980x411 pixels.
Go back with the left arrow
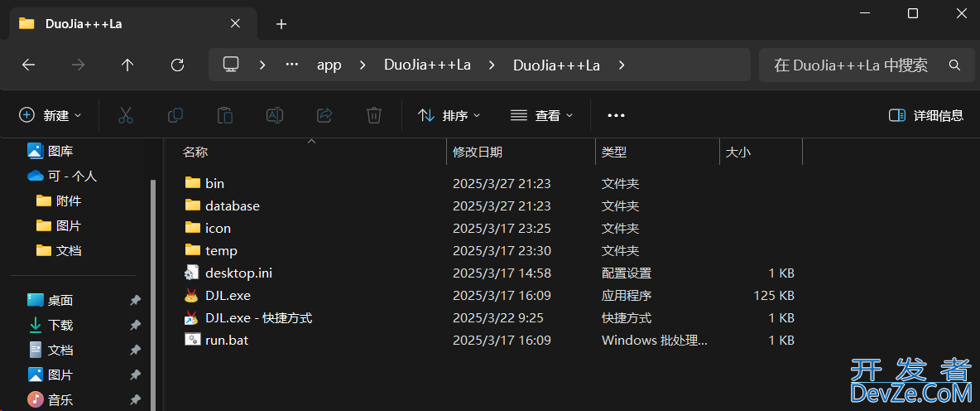28,65
